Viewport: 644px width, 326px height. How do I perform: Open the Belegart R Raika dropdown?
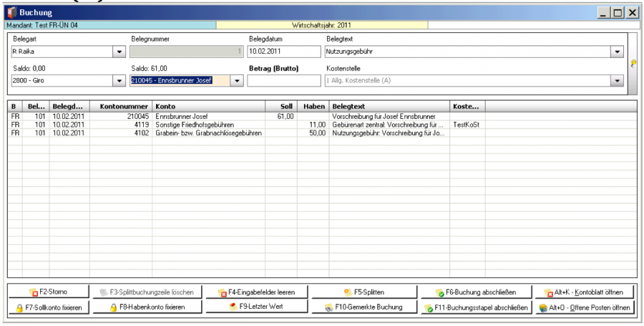119,52
